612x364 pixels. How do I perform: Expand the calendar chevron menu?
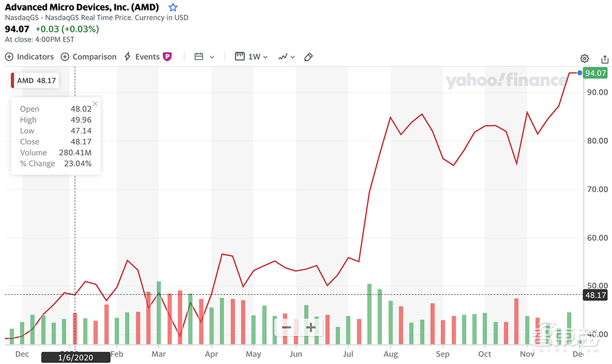click(211, 56)
